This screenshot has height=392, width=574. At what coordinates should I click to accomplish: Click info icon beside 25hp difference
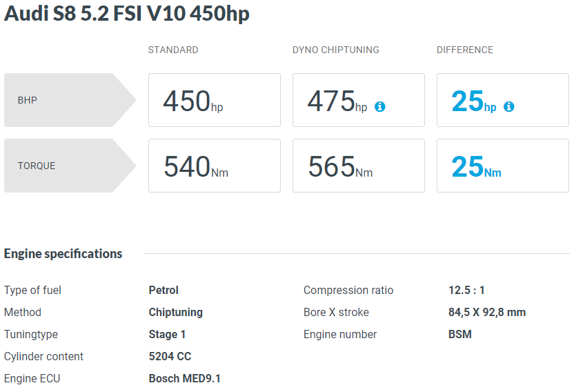[509, 106]
